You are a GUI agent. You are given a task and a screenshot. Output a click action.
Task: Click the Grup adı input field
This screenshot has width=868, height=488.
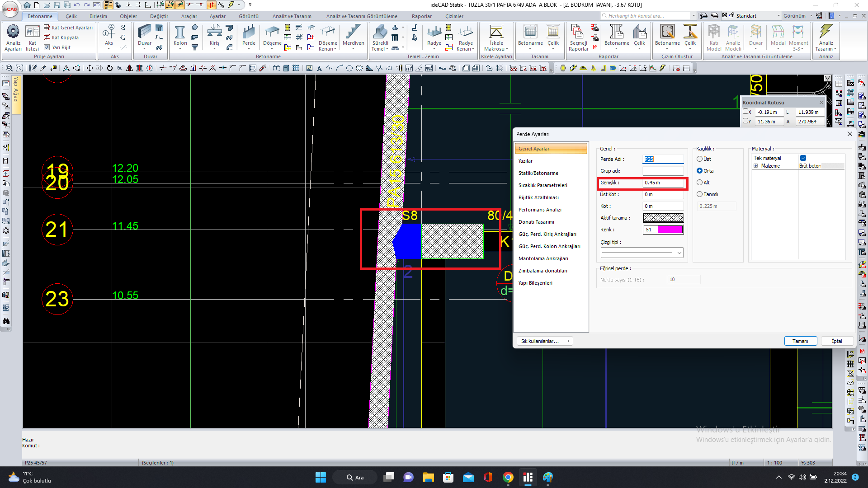[x=663, y=171]
